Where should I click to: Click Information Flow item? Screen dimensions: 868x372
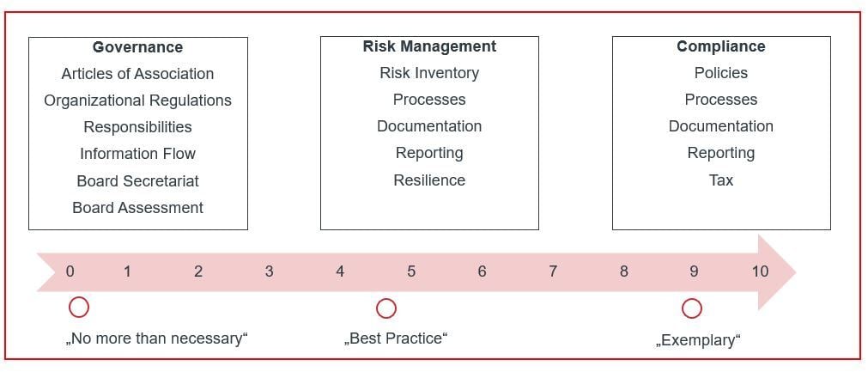pyautogui.click(x=137, y=154)
